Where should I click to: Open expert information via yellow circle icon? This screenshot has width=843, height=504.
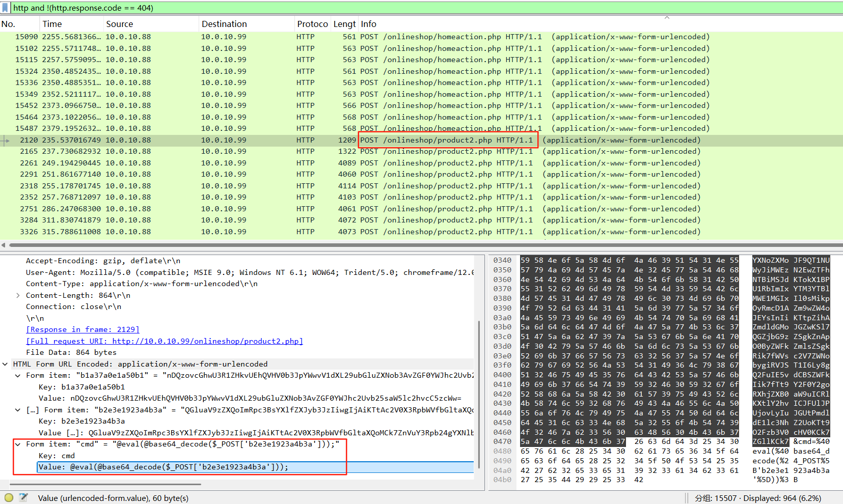(x=9, y=498)
